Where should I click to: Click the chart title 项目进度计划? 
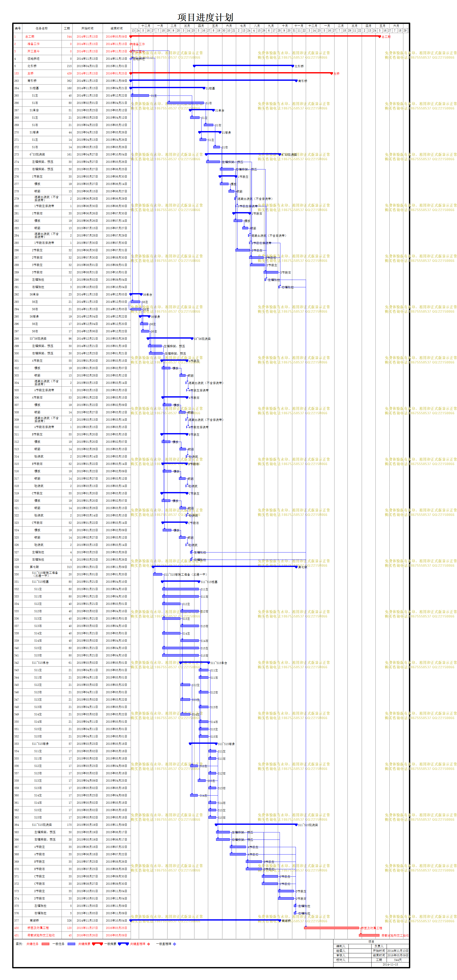(x=205, y=17)
